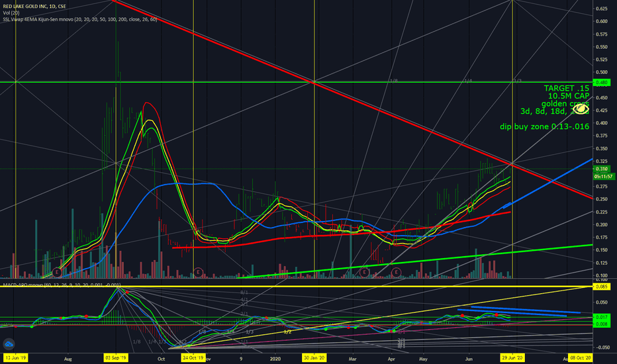
Task: Click the current price label 0.310
Action: (x=602, y=169)
